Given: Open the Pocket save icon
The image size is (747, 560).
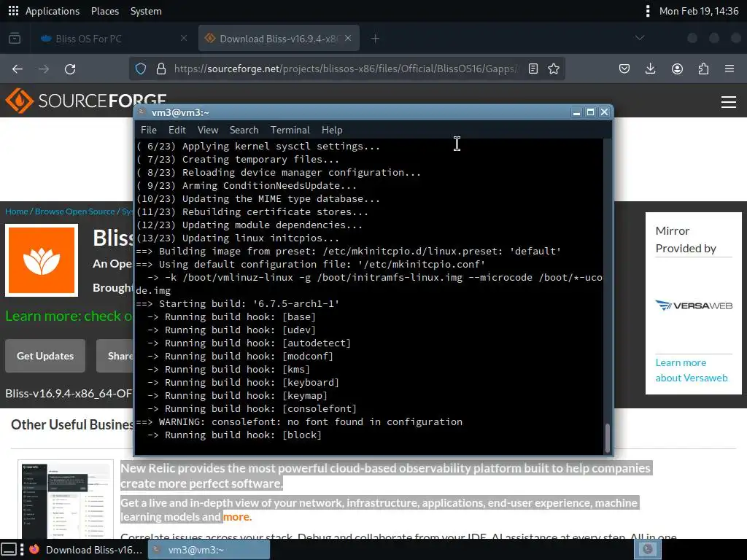Looking at the screenshot, I should pos(624,69).
